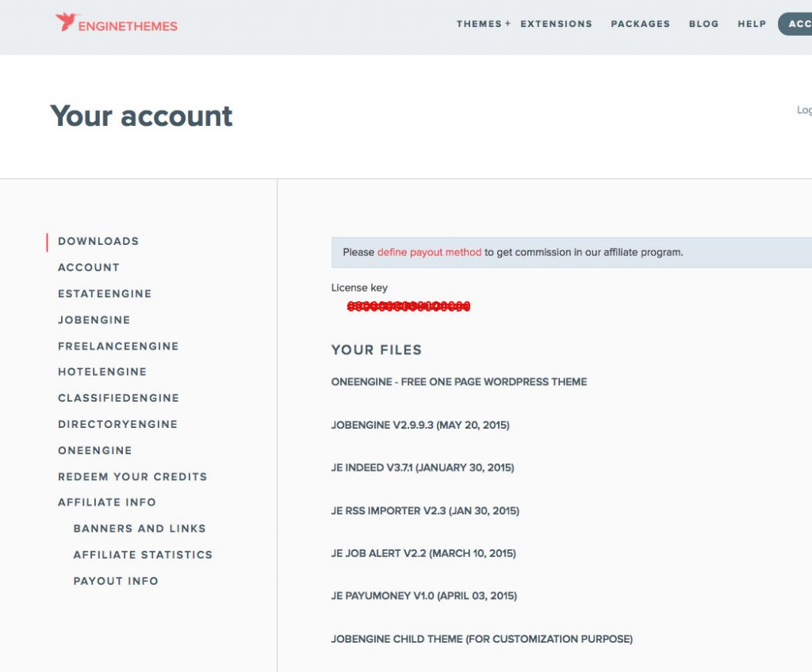Select DirectoryEngine in the sidebar
Screen dimensions: 812x672
click(117, 424)
